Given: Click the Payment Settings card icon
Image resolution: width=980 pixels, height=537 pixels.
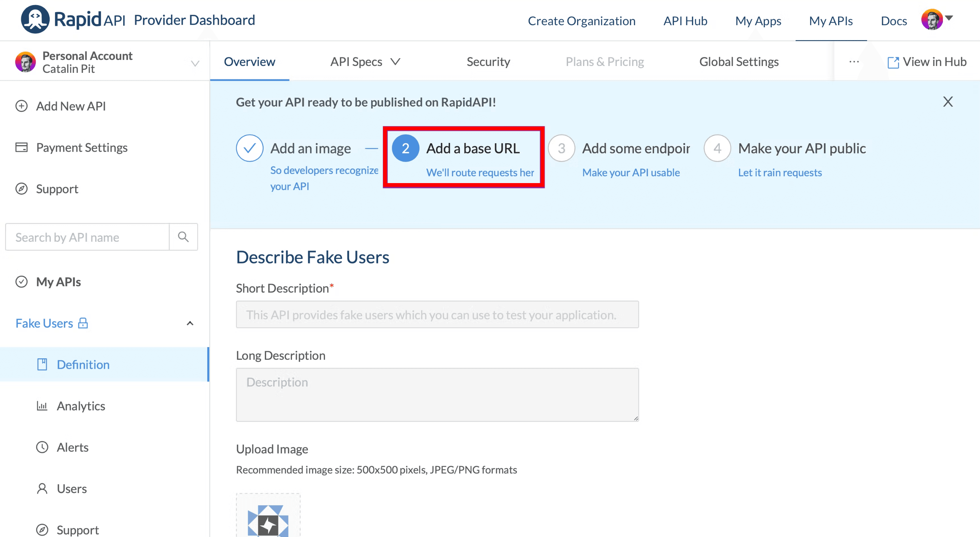Looking at the screenshot, I should pyautogui.click(x=21, y=147).
